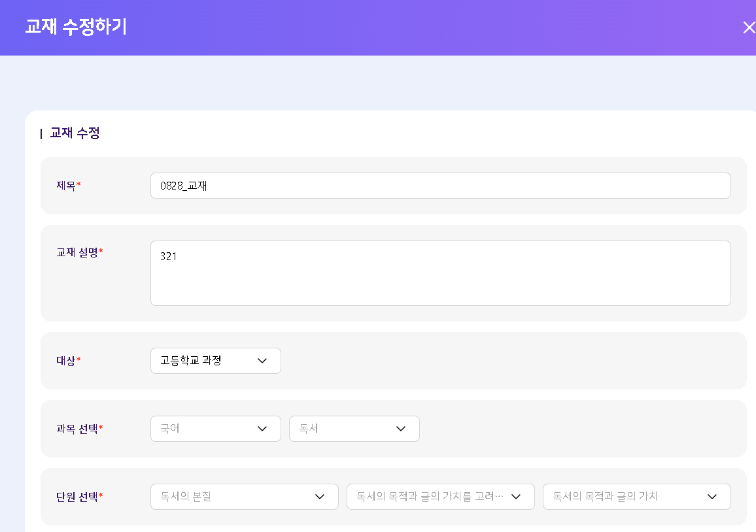Click the 교재 수정 section heading
The height and width of the screenshot is (532, 756).
coord(75,133)
